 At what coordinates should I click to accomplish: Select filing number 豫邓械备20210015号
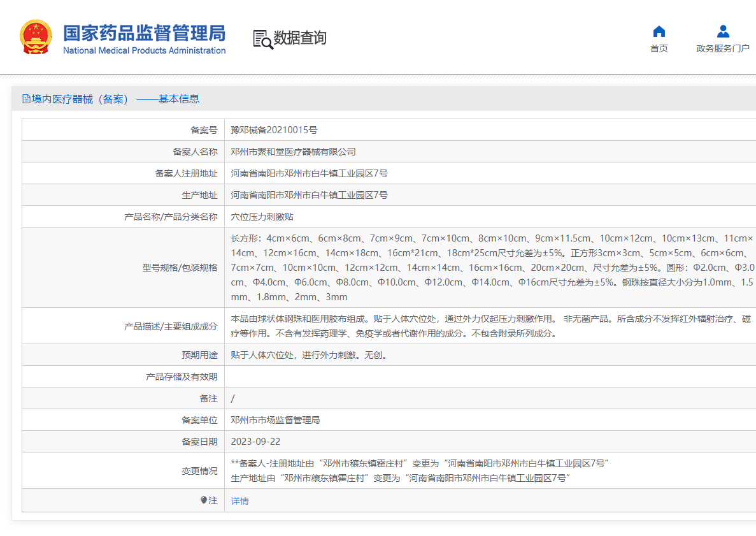[274, 130]
